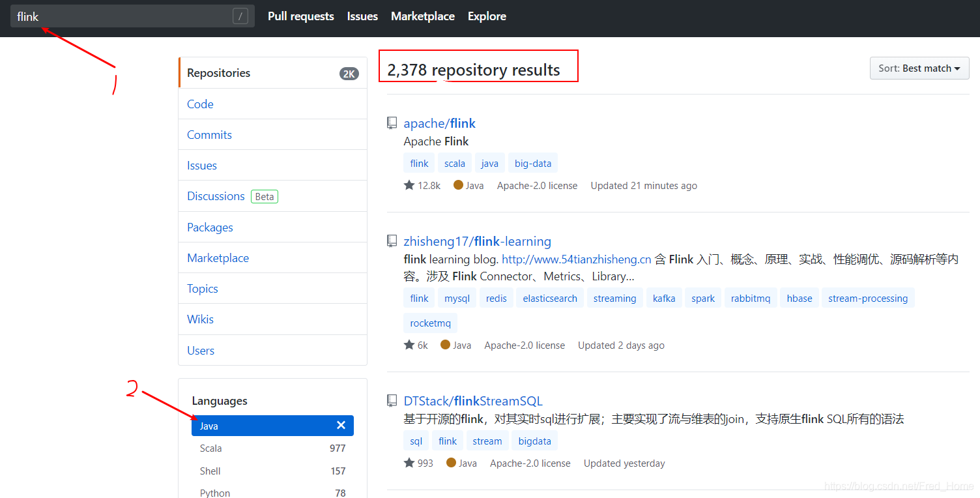Click the stream-processing topic tag

coord(868,298)
